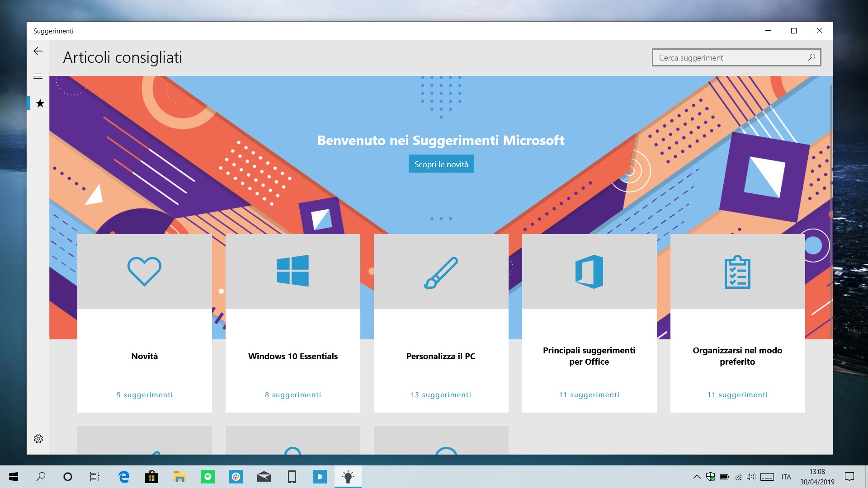
Task: Open Principali suggerimenti per Office title
Action: tap(589, 356)
